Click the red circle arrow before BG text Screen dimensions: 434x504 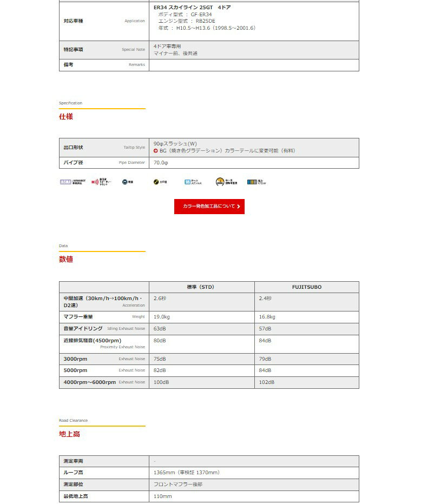pyautogui.click(x=156, y=151)
